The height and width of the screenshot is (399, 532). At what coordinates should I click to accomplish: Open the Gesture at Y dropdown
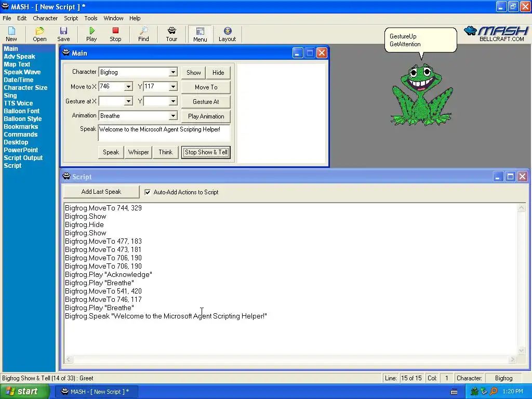point(173,101)
